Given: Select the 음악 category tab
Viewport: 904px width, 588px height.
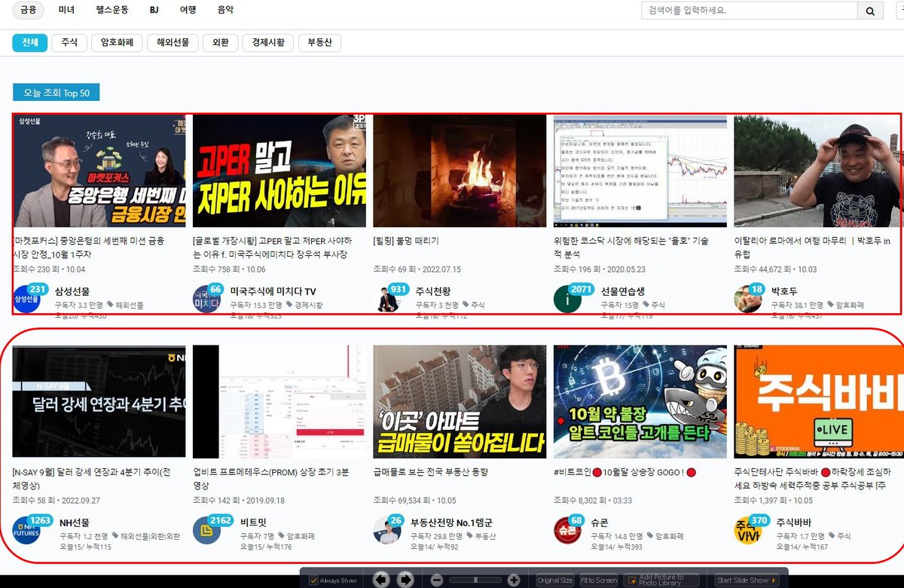Looking at the screenshot, I should (x=225, y=11).
